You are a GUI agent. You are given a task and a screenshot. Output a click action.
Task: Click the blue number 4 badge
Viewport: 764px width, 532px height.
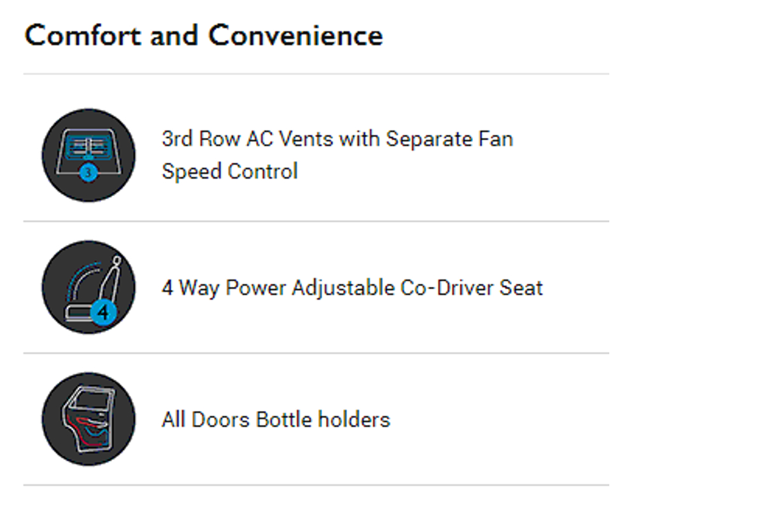click(x=104, y=312)
